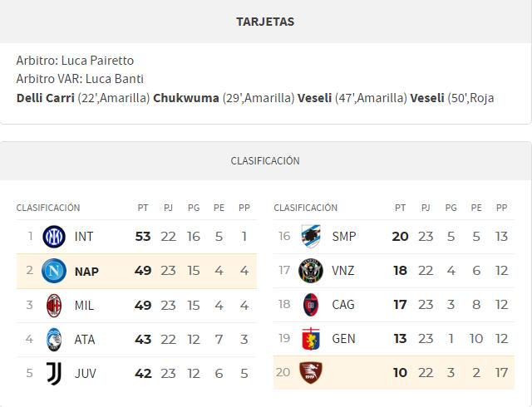Click the TARJETAS section header
532x407 pixels.
coord(265,22)
